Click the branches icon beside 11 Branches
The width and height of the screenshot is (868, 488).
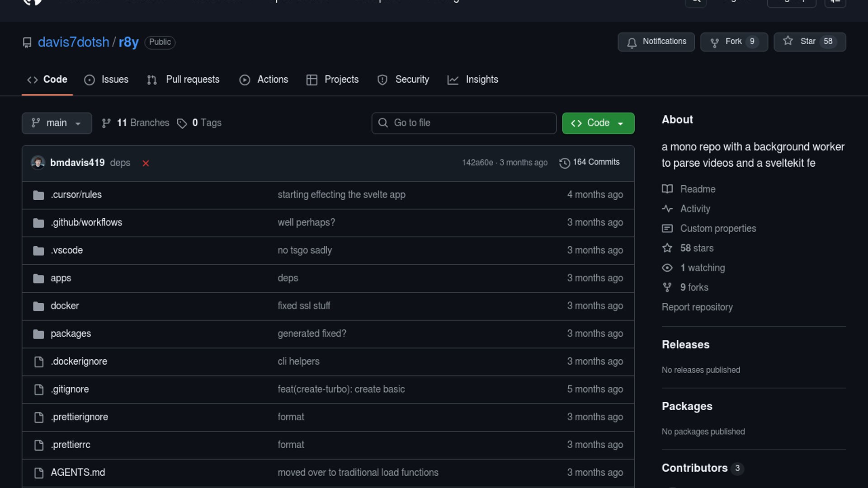106,123
